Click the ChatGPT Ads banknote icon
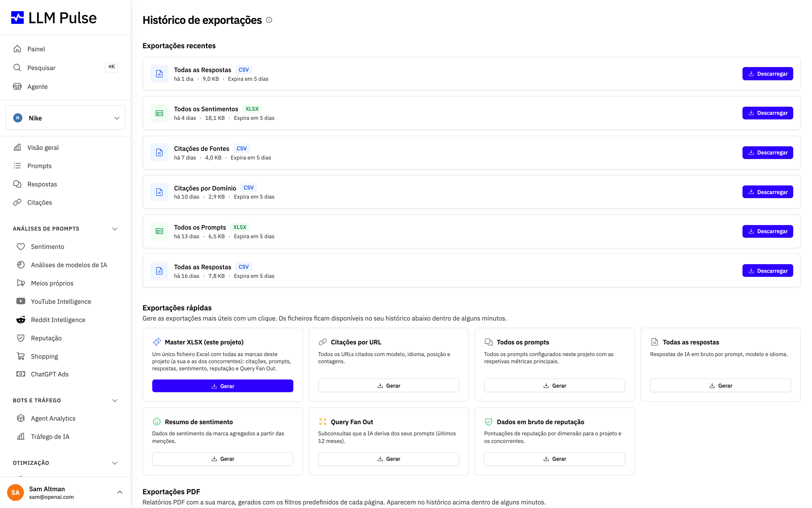The width and height of the screenshot is (812, 508). [21, 374]
